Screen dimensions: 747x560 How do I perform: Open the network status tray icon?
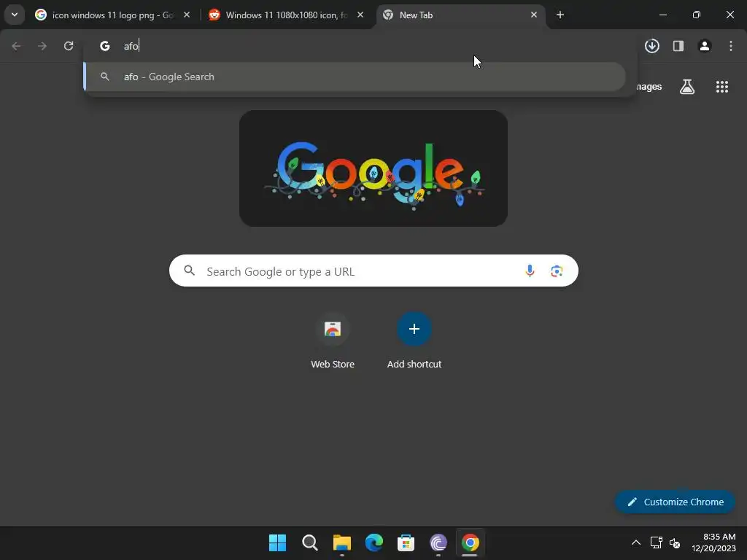point(657,542)
